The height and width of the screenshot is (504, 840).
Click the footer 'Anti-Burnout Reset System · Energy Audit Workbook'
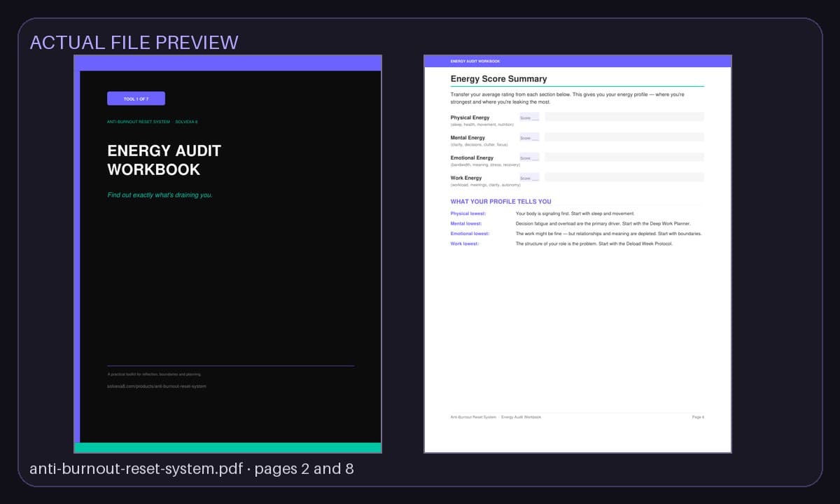click(x=496, y=417)
